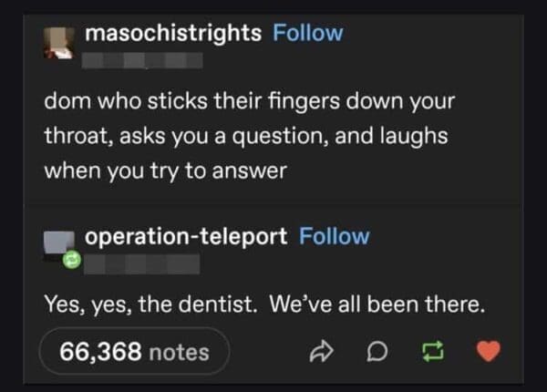Click the text line "when you try to answer"
The height and width of the screenshot is (392, 547).
coord(166,170)
